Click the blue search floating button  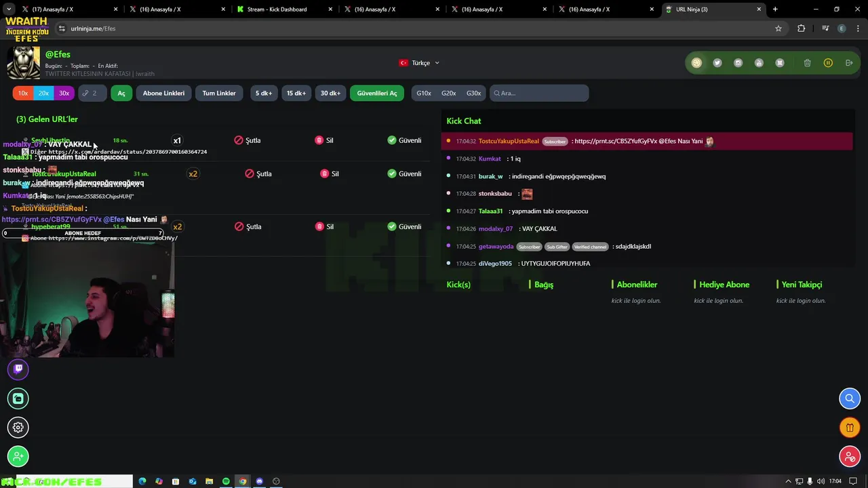click(850, 399)
